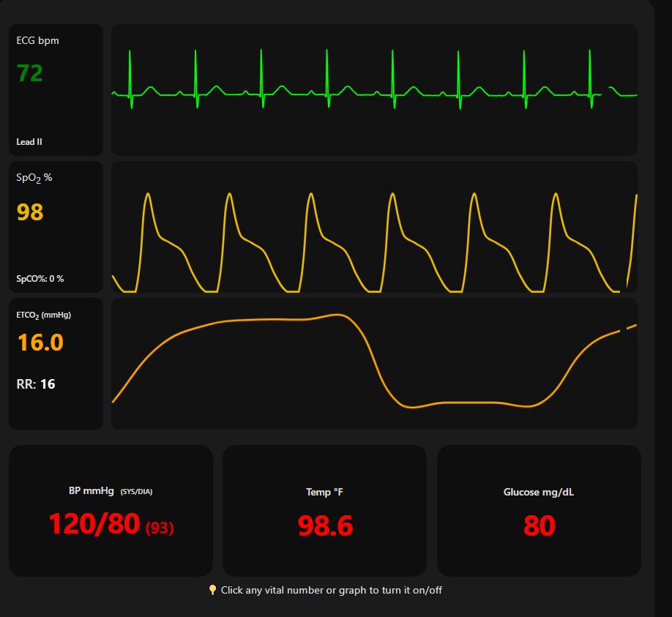This screenshot has width=672, height=617.
Task: Toggle the temperature reading 98.6
Action: (325, 526)
